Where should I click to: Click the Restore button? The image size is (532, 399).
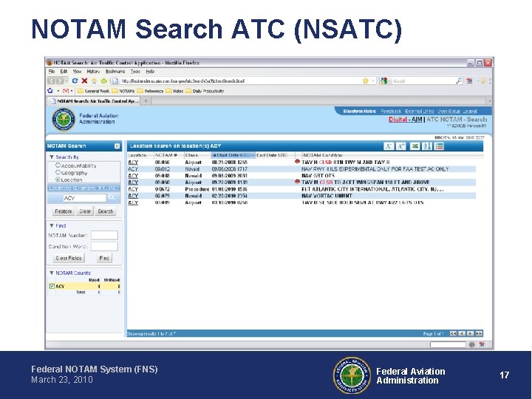click(64, 211)
